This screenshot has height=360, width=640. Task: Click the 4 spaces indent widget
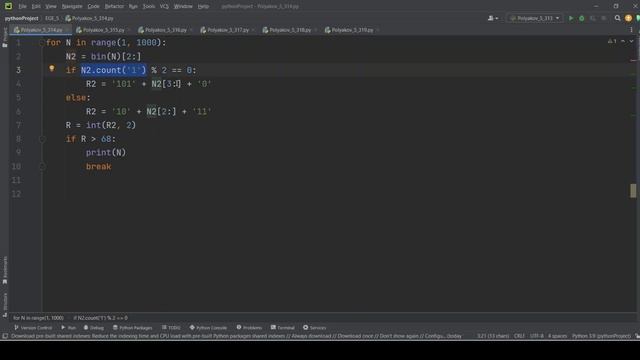click(x=557, y=336)
